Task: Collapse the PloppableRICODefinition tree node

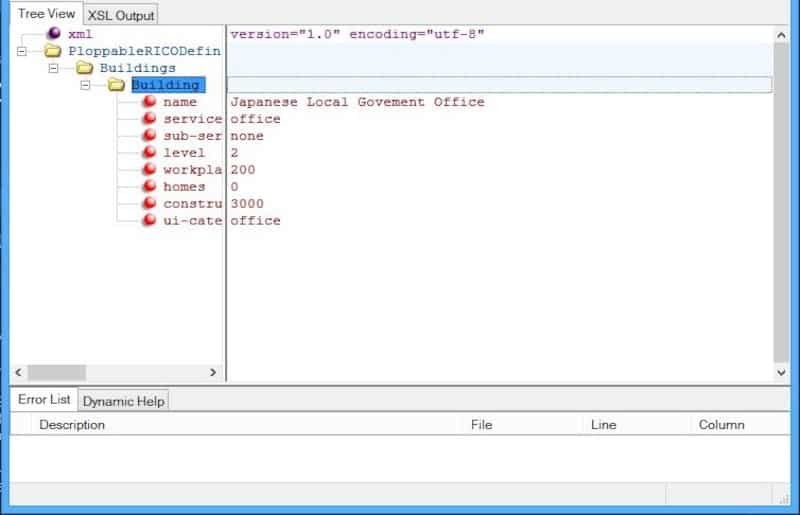Action: pos(21,51)
